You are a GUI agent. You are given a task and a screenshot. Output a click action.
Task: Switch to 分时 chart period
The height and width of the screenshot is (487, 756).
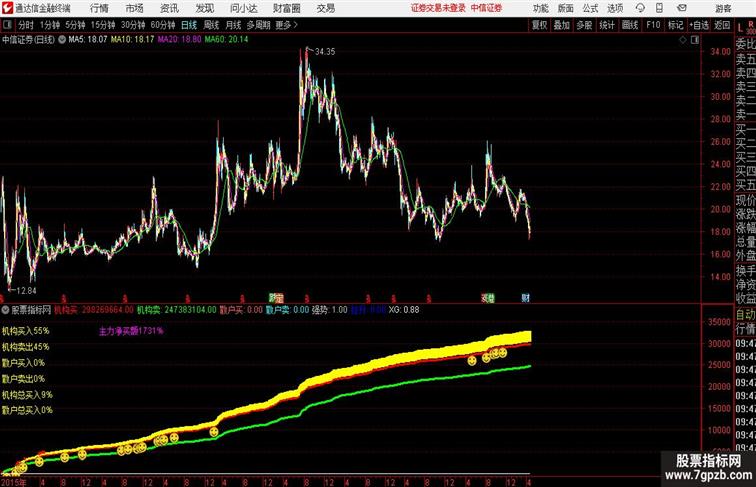pos(26,25)
